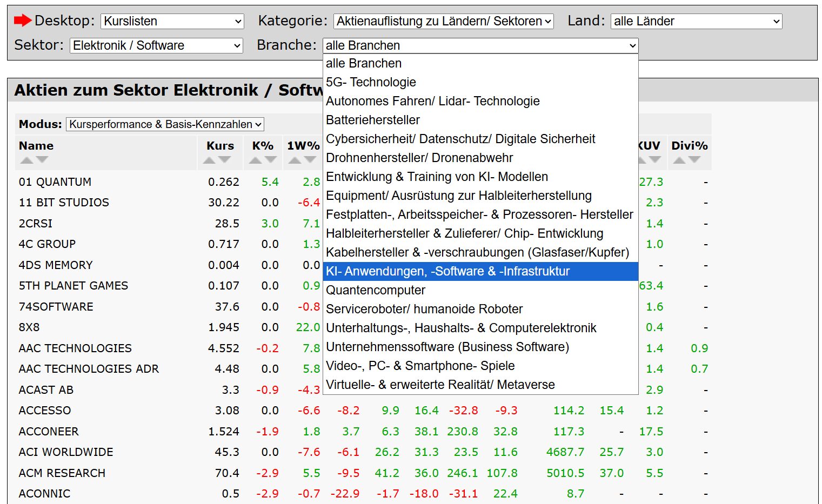The height and width of the screenshot is (504, 822).
Task: Open the 01 QUANTUM stock row
Action: (x=55, y=182)
